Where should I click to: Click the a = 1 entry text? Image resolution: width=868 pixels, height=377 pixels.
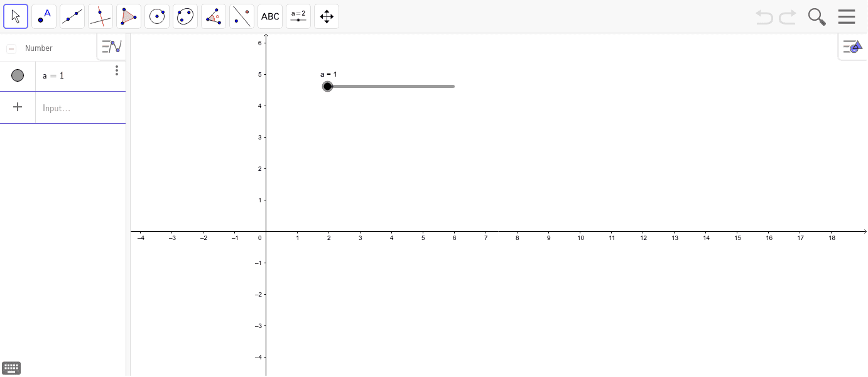pyautogui.click(x=53, y=76)
